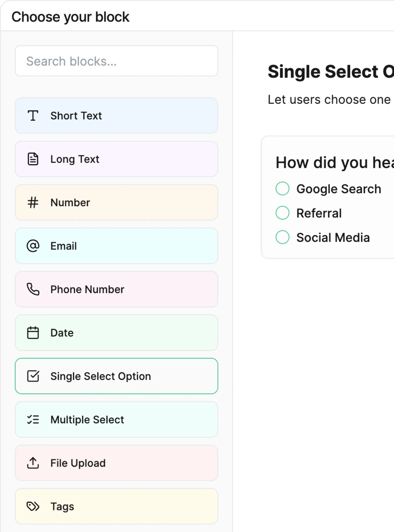Viewport: 394px width, 532px height.
Task: Click the Number hash icon
Action: point(33,203)
